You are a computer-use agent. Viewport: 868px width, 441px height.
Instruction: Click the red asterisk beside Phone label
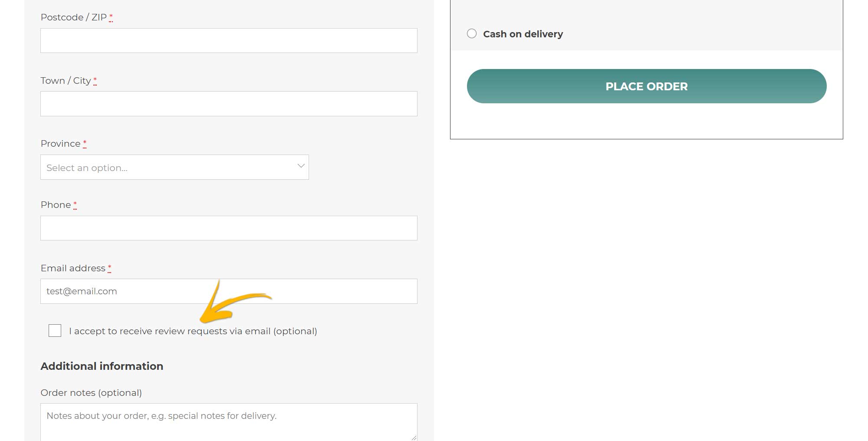[75, 204]
